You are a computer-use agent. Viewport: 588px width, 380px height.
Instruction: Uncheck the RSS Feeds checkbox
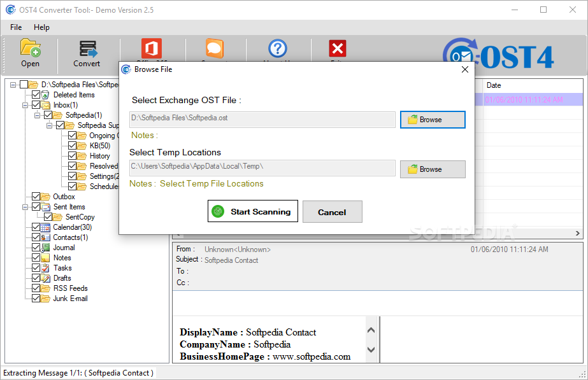[x=36, y=288]
